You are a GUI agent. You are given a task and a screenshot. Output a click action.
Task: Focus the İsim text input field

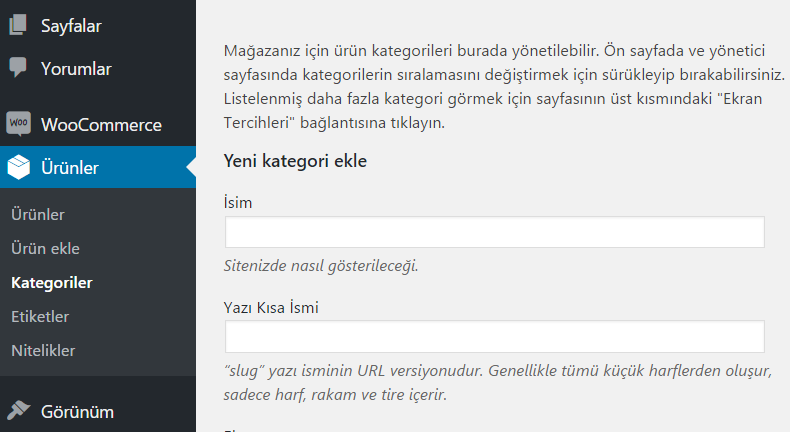tap(494, 232)
